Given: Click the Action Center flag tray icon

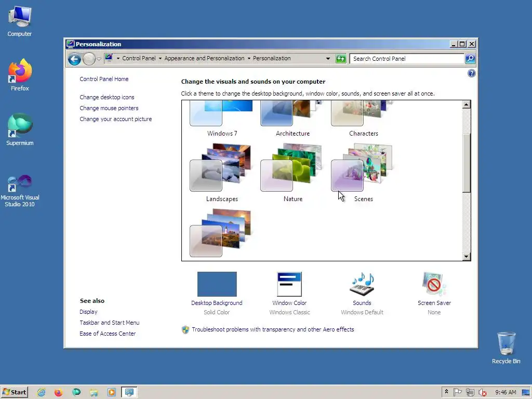Looking at the screenshot, I should [x=457, y=392].
